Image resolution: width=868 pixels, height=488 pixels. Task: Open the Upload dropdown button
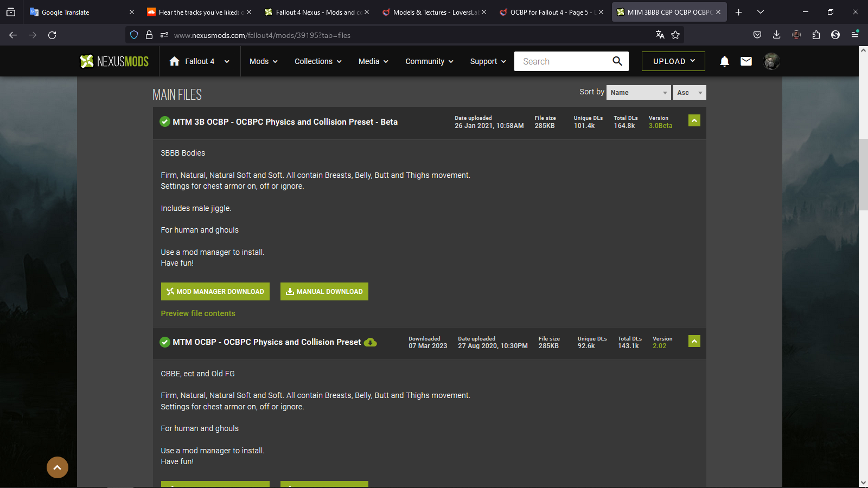click(x=673, y=61)
